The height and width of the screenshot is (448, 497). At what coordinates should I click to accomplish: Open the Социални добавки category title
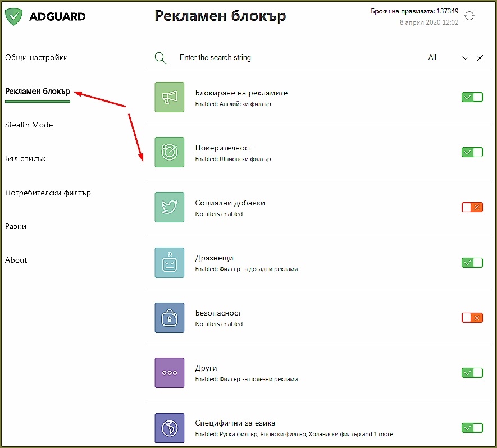[x=230, y=203]
